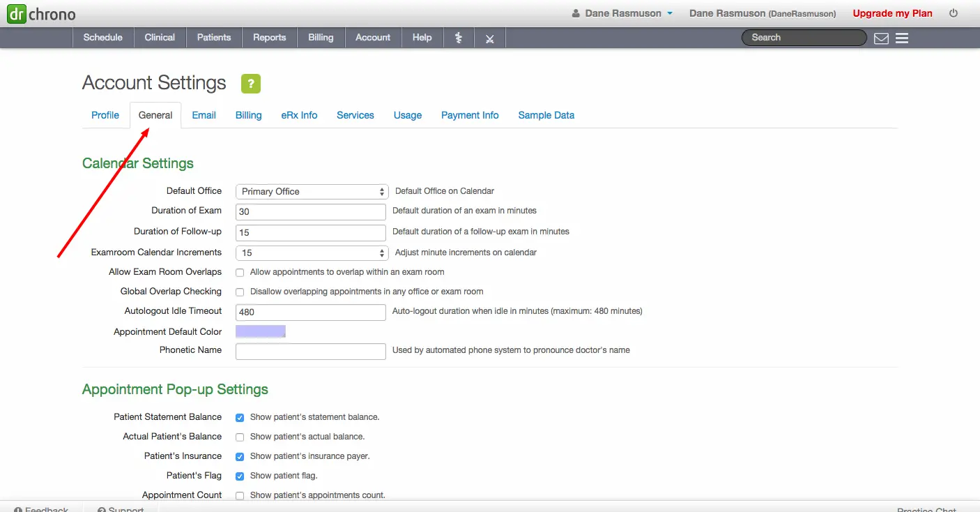Select the caduceus icon in the navbar
This screenshot has width=980, height=512.
[x=459, y=38]
